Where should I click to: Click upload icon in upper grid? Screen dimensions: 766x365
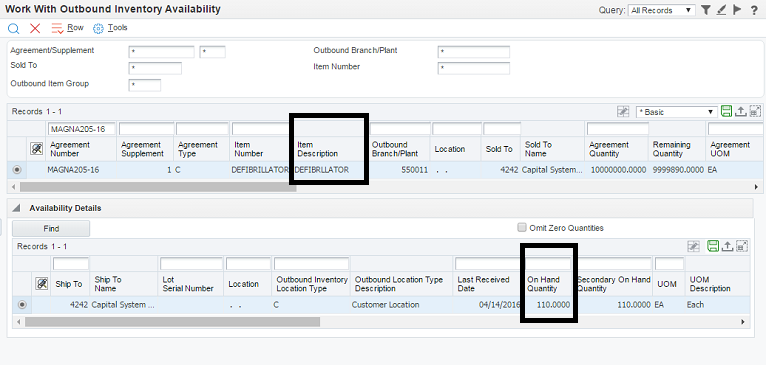tap(741, 112)
